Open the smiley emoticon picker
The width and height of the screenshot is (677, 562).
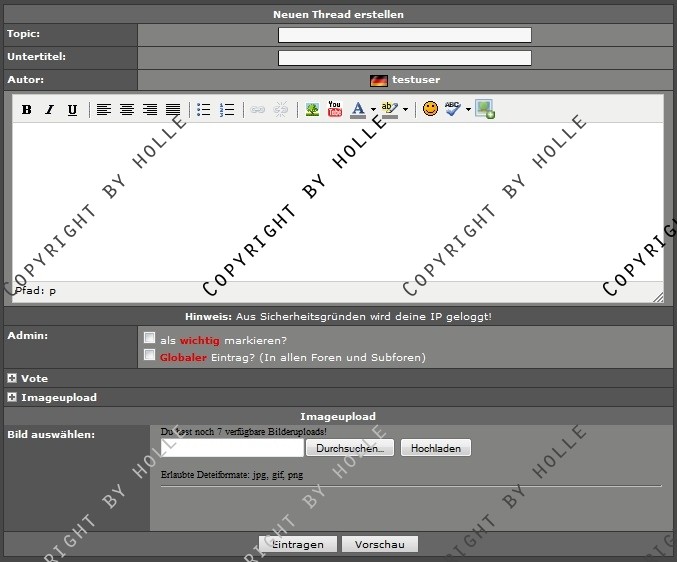(x=430, y=110)
